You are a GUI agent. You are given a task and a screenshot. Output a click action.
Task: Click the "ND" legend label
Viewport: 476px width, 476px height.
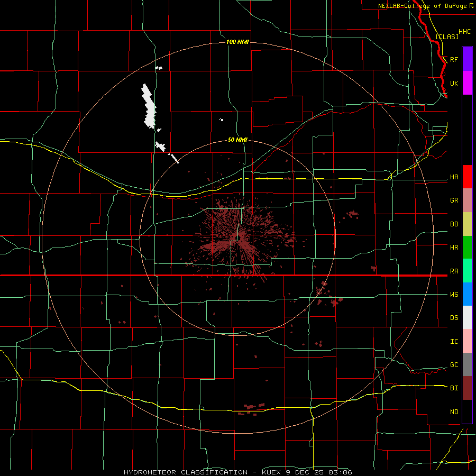(454, 412)
